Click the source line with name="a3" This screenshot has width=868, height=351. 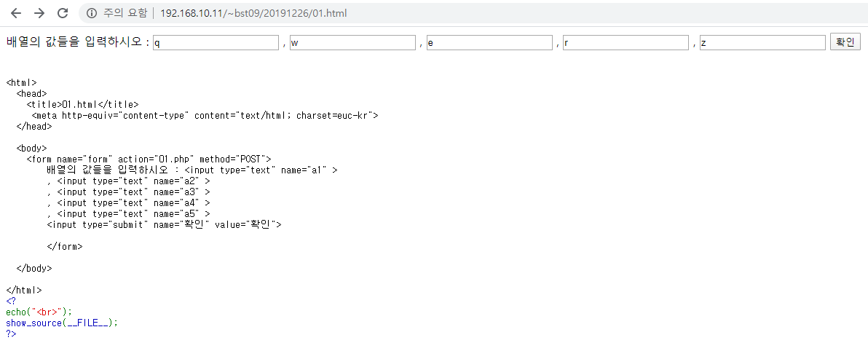click(128, 192)
